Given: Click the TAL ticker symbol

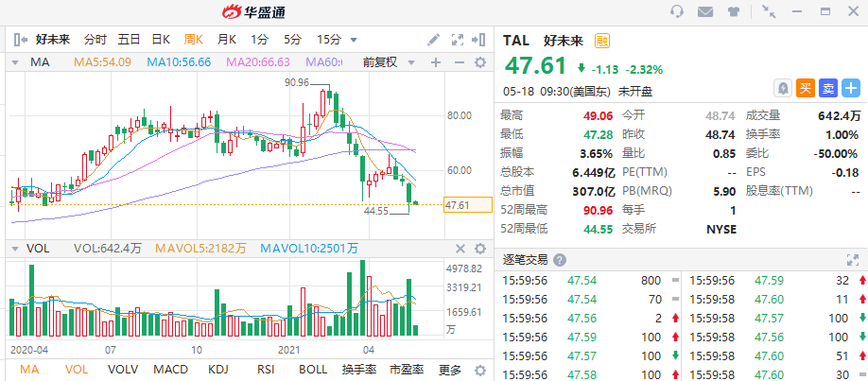Looking at the screenshot, I should [515, 40].
